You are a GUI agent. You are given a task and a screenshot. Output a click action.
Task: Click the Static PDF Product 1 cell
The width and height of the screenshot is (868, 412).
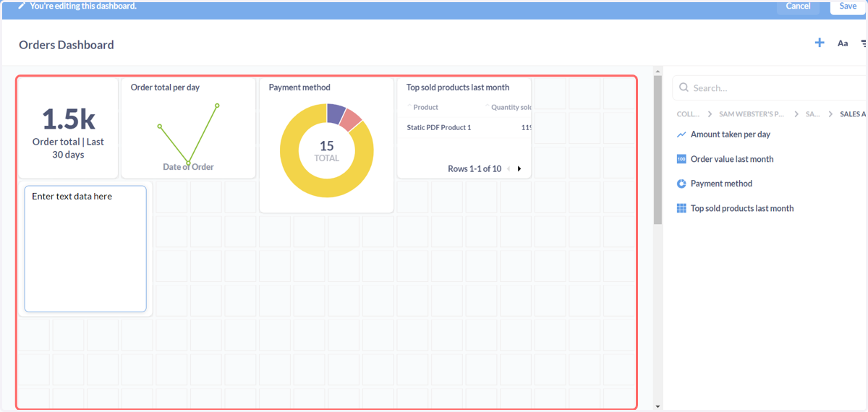439,127
